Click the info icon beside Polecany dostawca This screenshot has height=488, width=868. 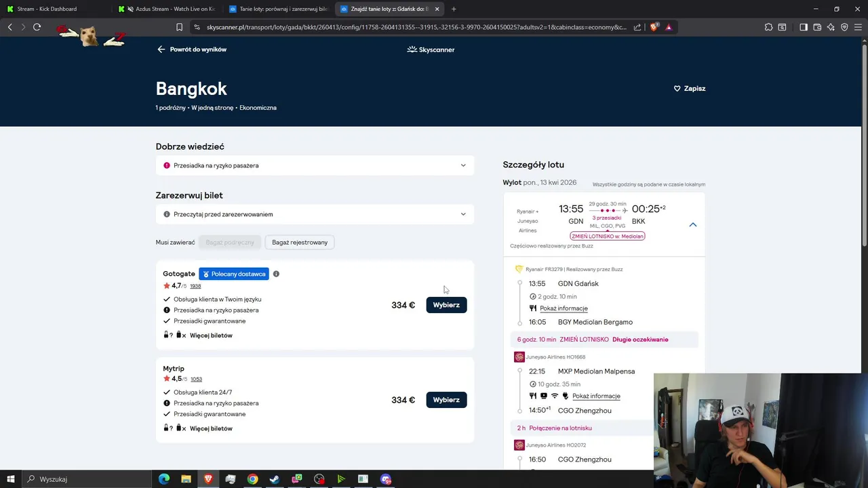tap(276, 274)
